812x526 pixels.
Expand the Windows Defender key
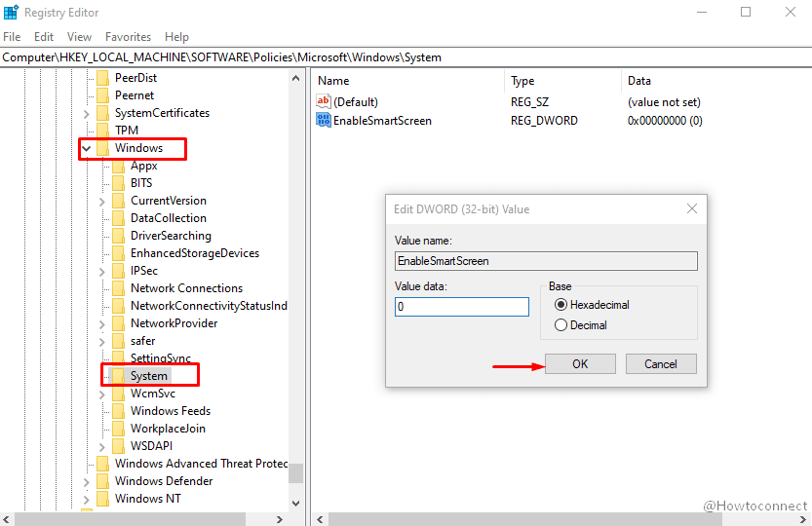click(87, 481)
